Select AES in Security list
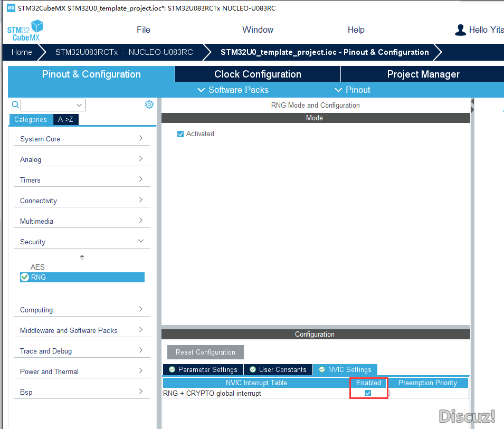Image resolution: width=504 pixels, height=429 pixels. pos(37,267)
